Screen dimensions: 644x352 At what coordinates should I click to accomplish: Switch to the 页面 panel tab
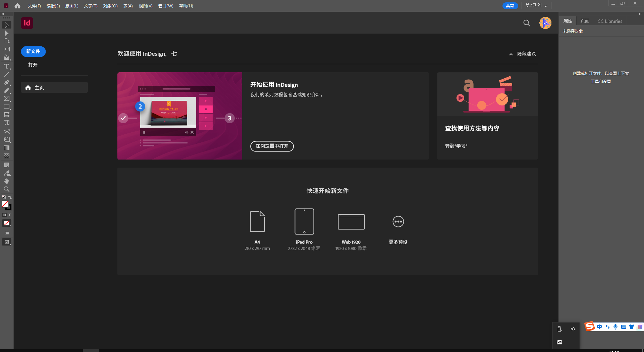(585, 21)
